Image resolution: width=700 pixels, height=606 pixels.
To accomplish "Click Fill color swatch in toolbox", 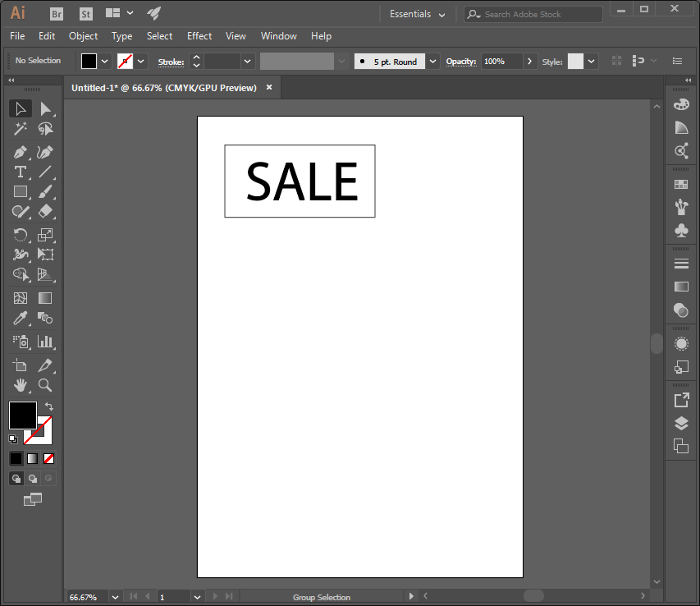I will point(23,415).
